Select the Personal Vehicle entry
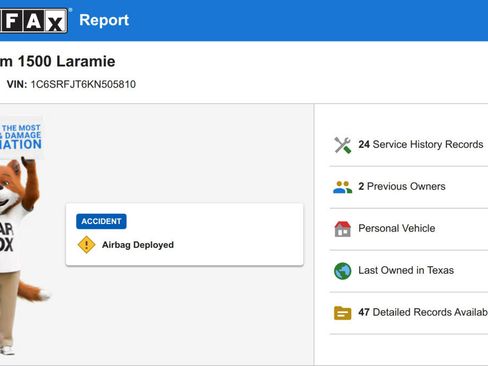The image size is (488, 366). pos(409,229)
